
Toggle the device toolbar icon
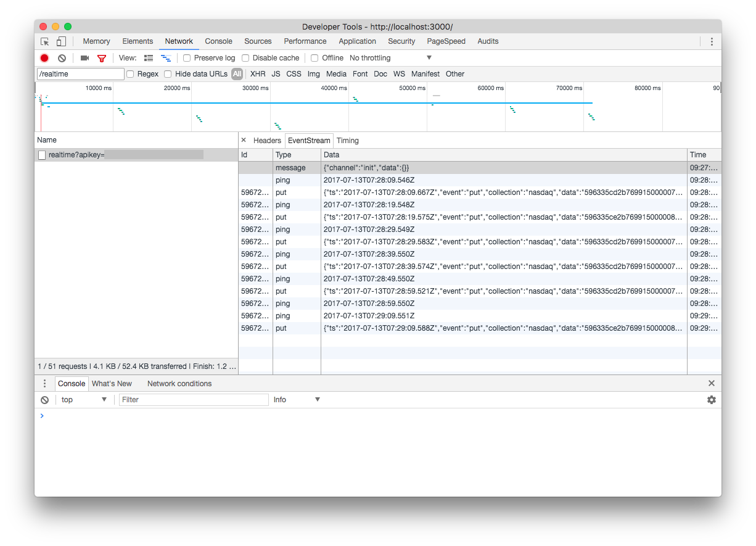click(x=61, y=41)
